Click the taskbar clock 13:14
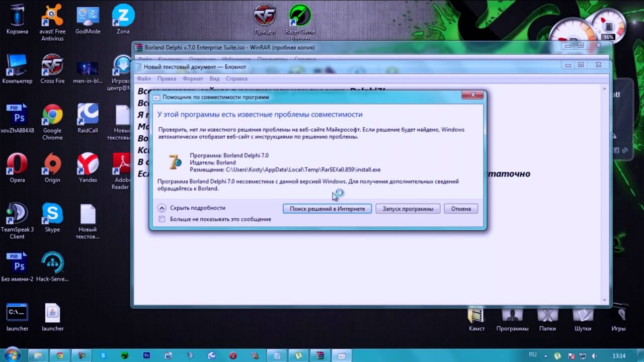The width and height of the screenshot is (644, 362). [619, 355]
